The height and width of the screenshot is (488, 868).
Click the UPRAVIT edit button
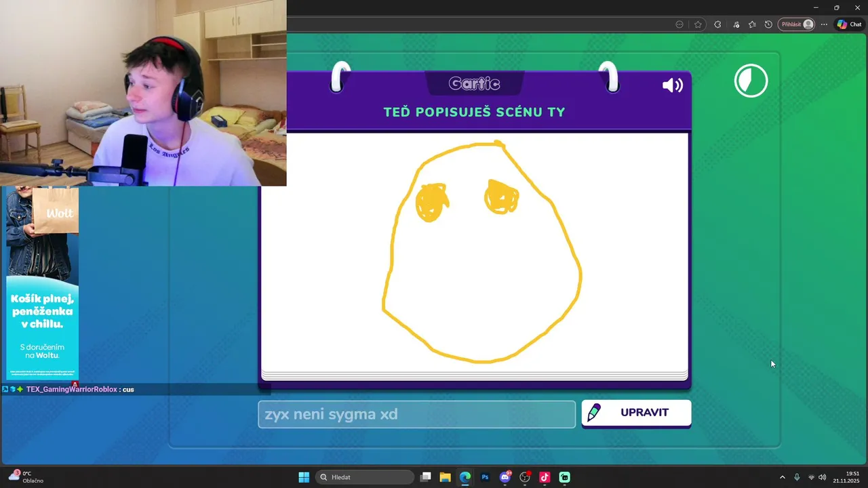[x=636, y=413]
